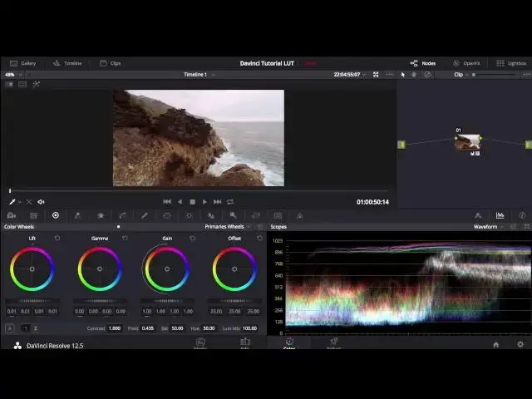532x399 pixels.
Task: Select the eyedropper picker under the viewer
Action: point(12,202)
